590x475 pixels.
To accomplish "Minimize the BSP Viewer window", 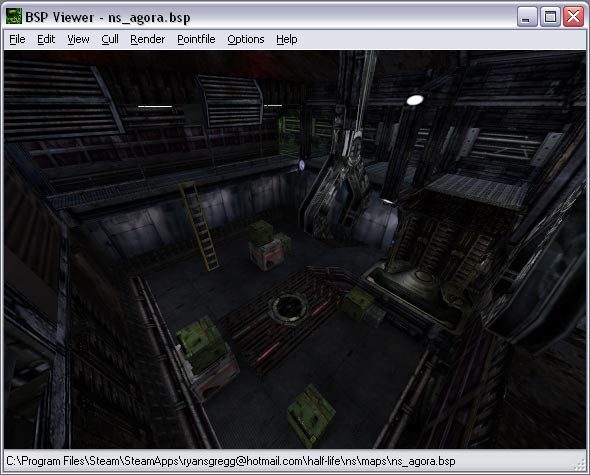I will 527,17.
